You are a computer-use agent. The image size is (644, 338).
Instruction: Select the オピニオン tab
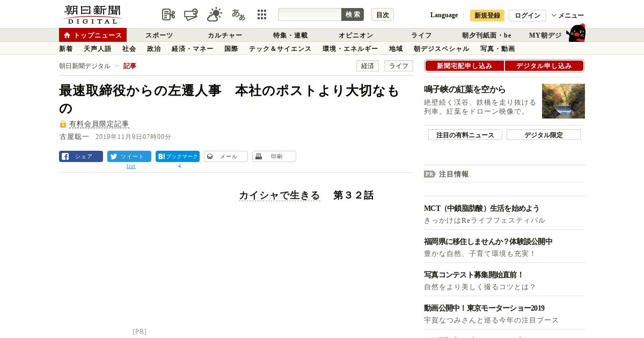pyautogui.click(x=356, y=35)
